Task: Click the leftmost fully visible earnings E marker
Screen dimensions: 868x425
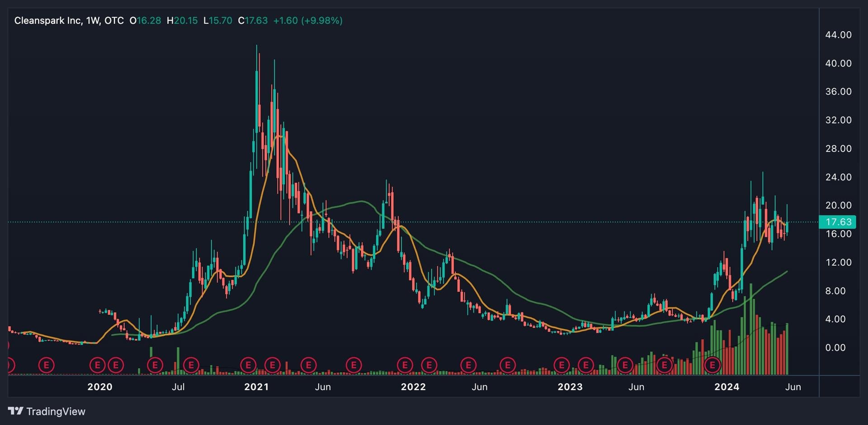Action: pyautogui.click(x=46, y=365)
